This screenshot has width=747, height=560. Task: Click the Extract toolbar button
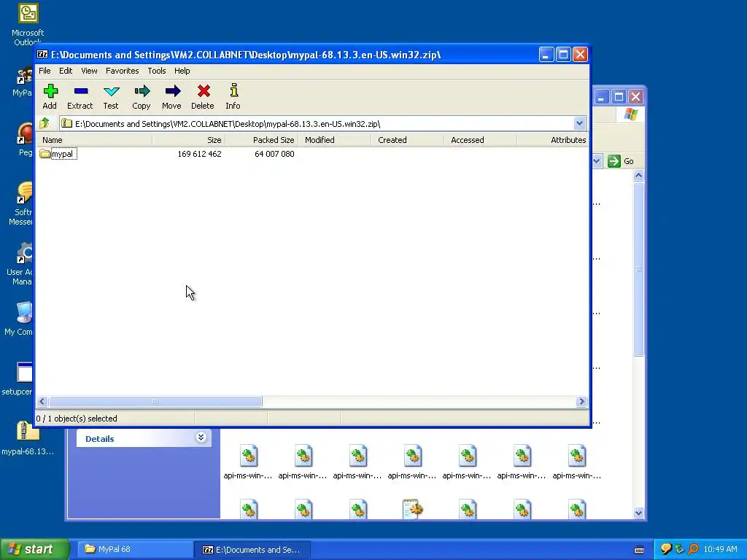pyautogui.click(x=80, y=97)
